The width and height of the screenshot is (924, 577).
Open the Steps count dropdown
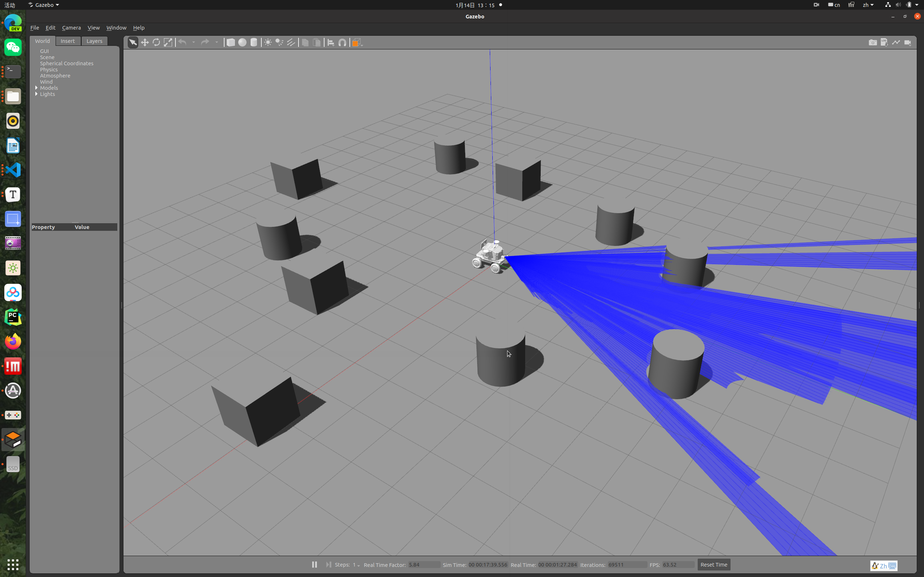[x=358, y=565]
